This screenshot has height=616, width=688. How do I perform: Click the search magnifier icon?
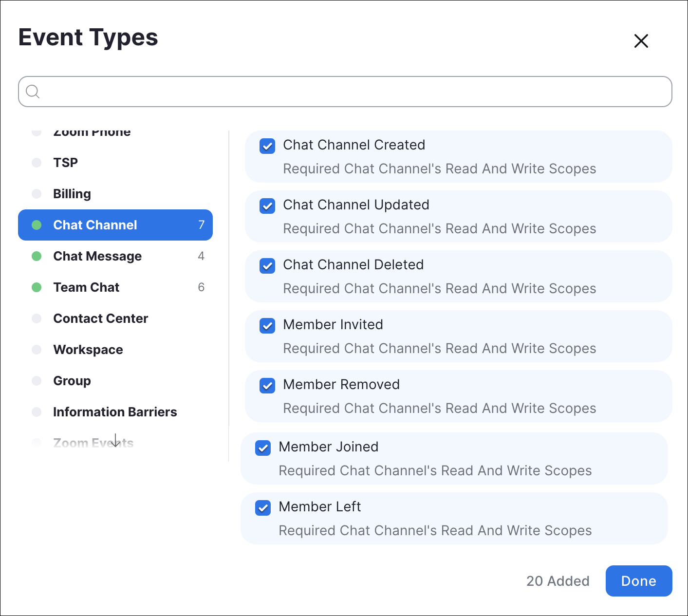[33, 92]
